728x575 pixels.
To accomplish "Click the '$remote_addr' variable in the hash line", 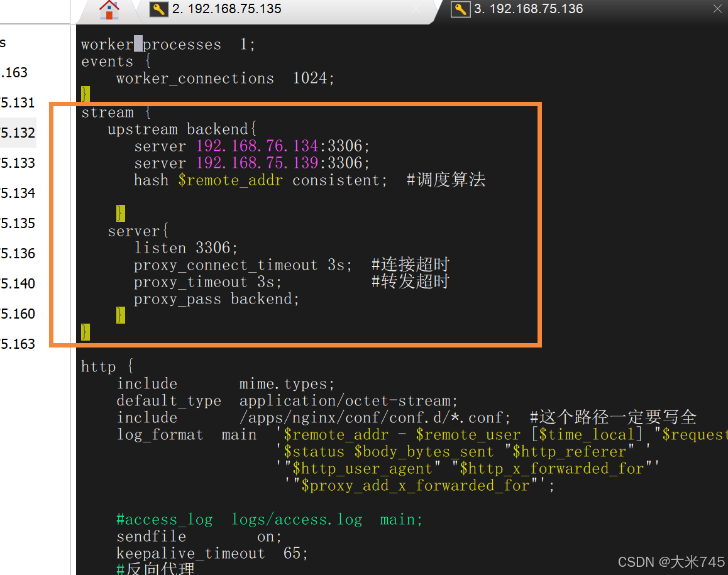I will pyautogui.click(x=230, y=180).
